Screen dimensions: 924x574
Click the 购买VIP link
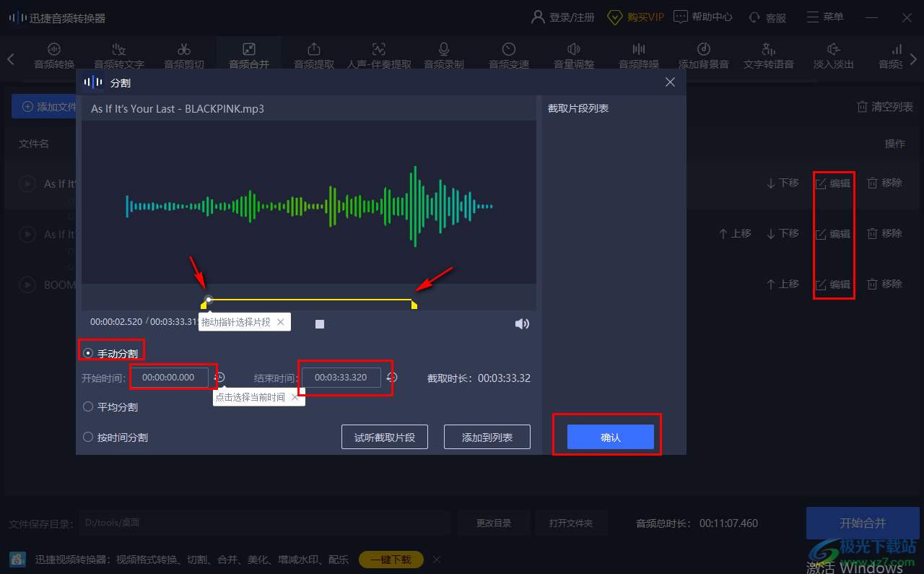click(x=635, y=17)
